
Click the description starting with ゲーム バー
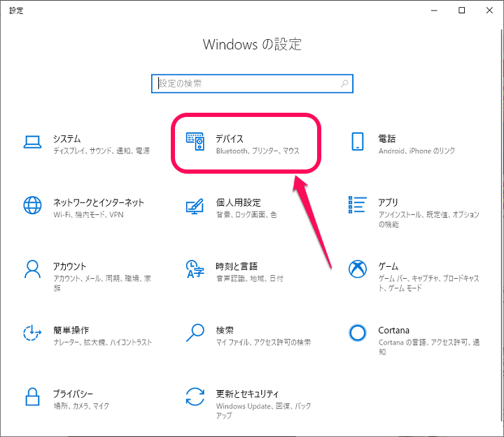pyautogui.click(x=429, y=283)
